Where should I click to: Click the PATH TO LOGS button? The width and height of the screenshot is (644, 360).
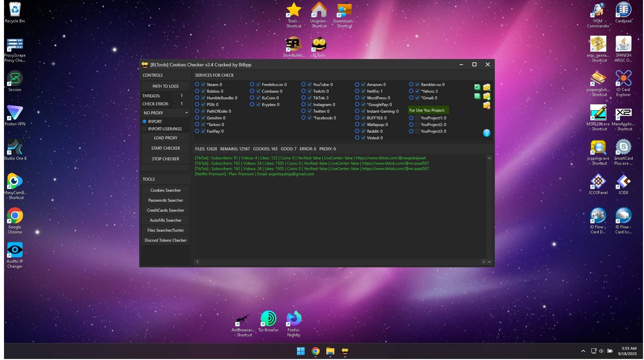click(x=165, y=86)
